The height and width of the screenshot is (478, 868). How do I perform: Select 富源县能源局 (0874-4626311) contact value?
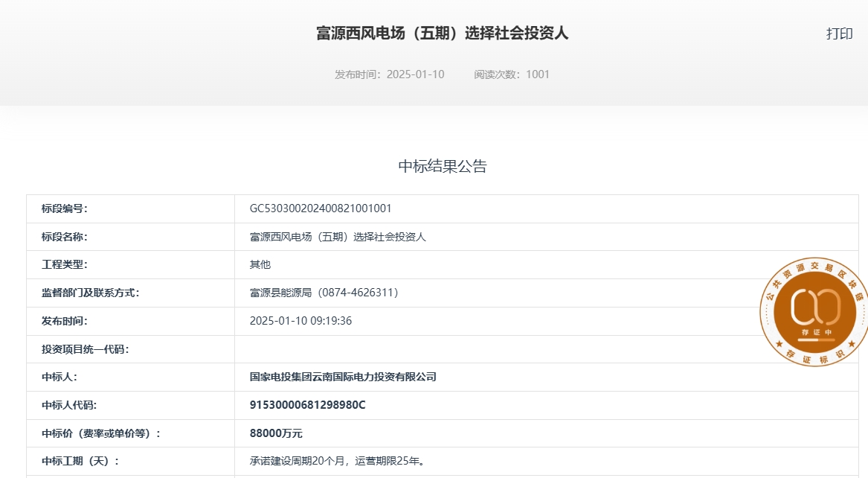pyautogui.click(x=324, y=293)
